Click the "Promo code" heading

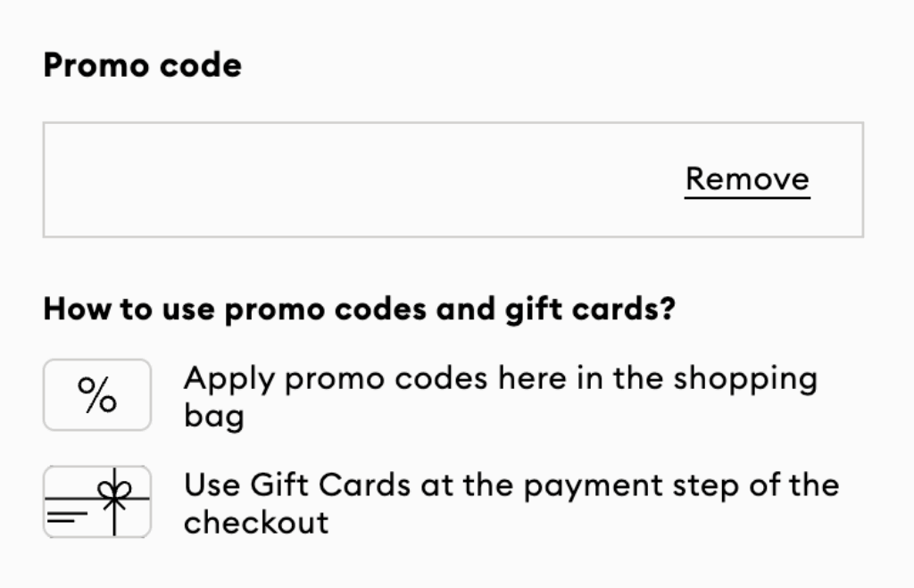click(142, 65)
